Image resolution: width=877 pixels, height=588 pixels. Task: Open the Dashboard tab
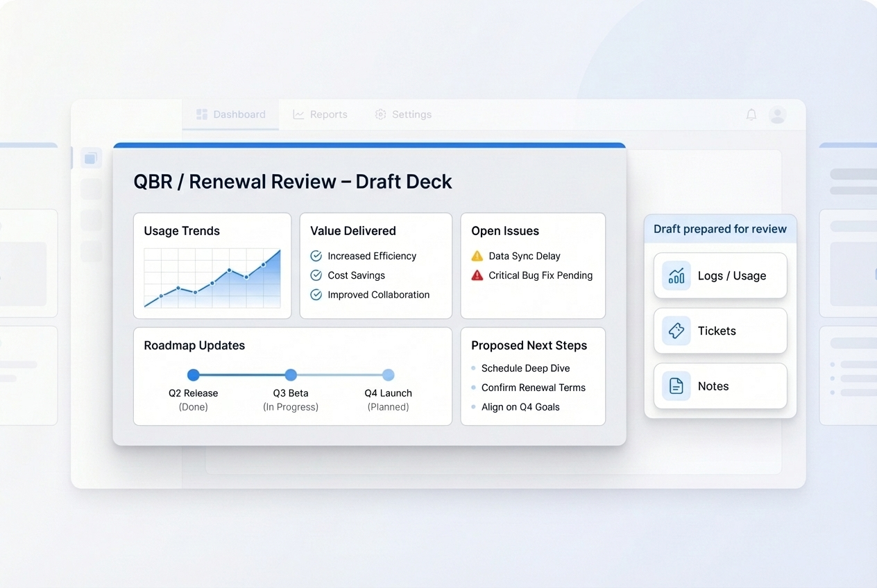[230, 114]
